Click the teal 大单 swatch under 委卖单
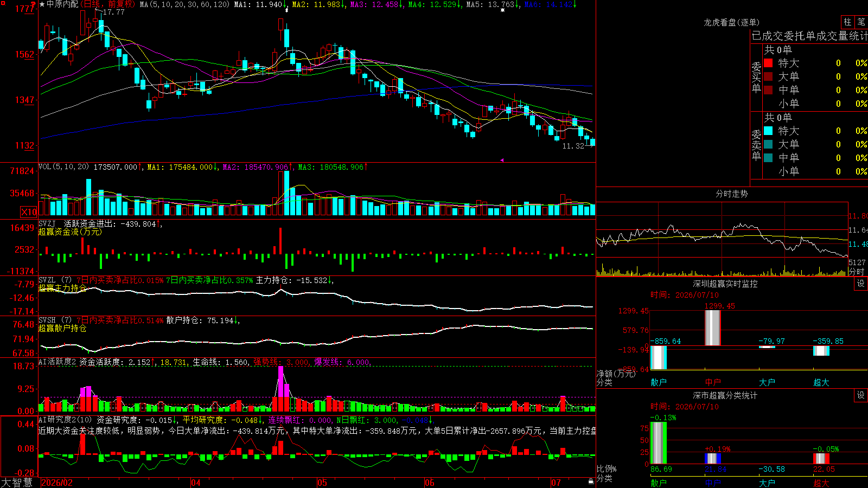Image resolution: width=868 pixels, height=488 pixels. tap(768, 144)
